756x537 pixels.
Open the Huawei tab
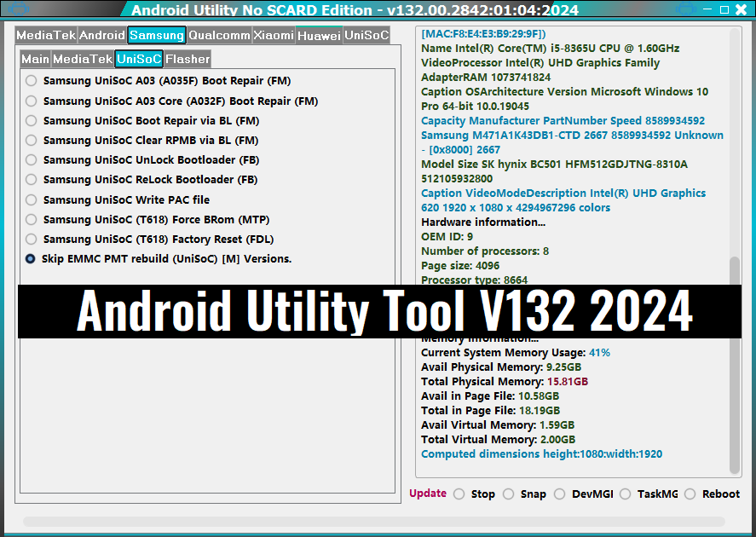(319, 35)
